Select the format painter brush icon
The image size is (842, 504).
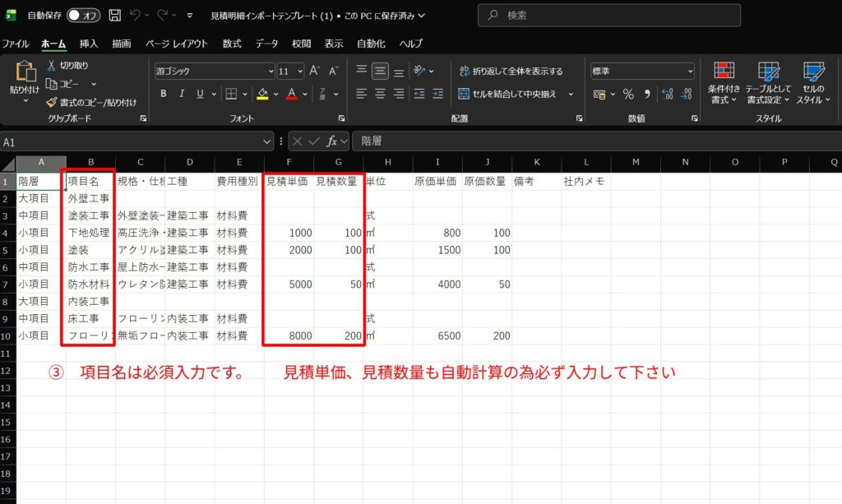click(x=52, y=102)
